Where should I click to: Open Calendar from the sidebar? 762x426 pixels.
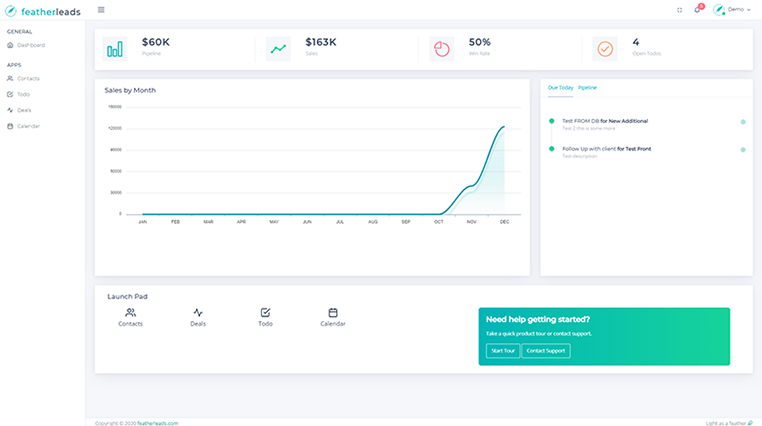pos(28,126)
